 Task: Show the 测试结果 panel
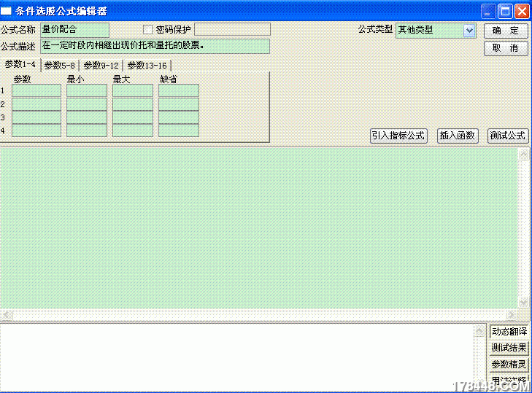(509, 348)
